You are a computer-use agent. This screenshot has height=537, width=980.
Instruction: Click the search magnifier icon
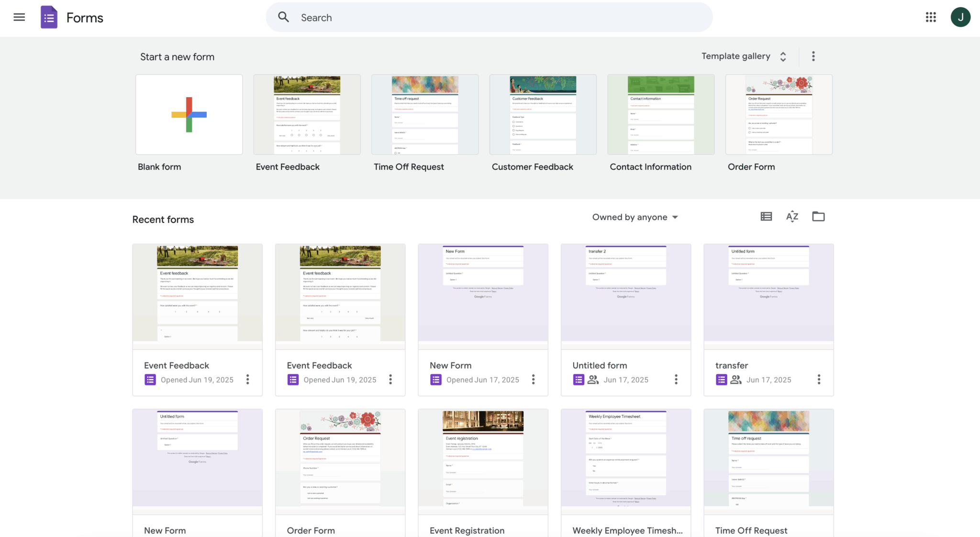[283, 17]
